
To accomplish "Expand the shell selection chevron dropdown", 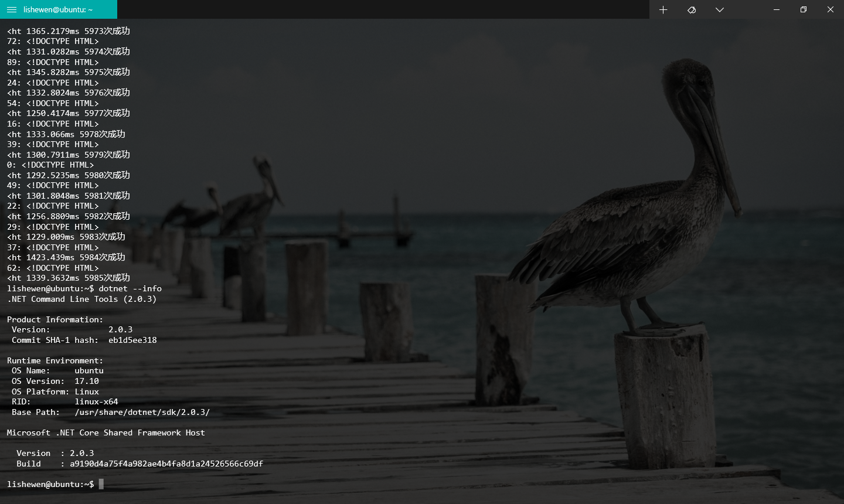I will point(719,9).
